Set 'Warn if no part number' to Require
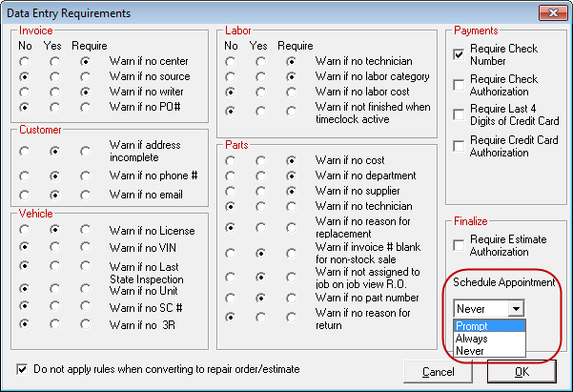Image resolution: width=573 pixels, height=392 pixels. 290,299
